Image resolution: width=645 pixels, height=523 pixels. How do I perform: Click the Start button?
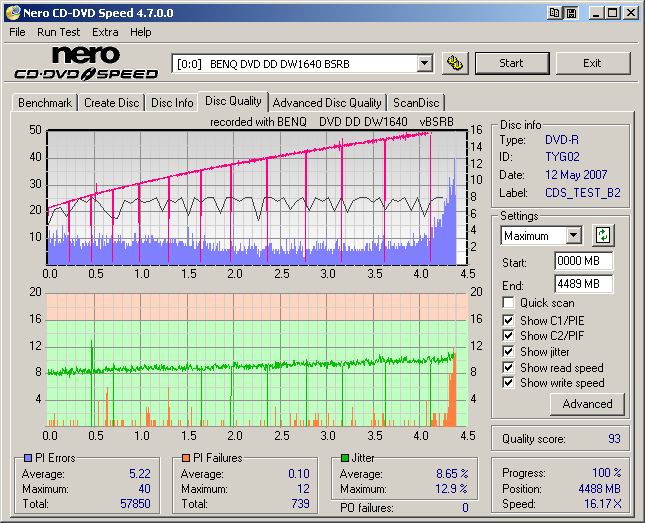[x=512, y=63]
